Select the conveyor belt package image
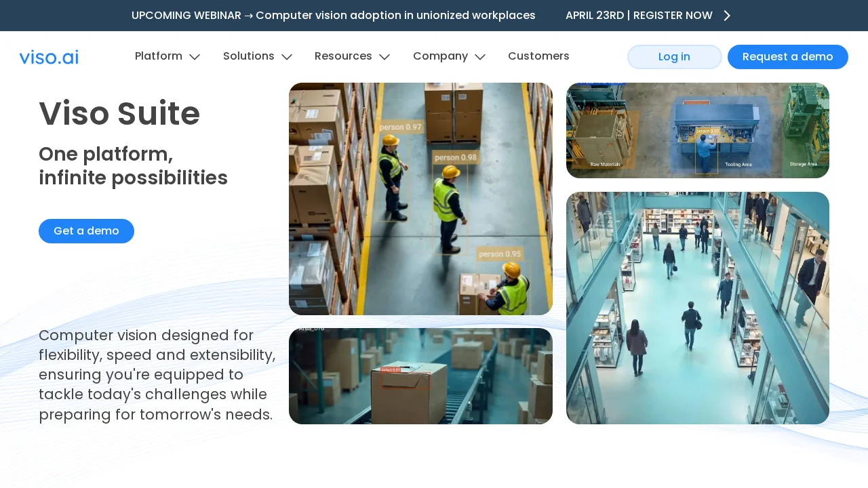Viewport: 868px width, 488px height. click(x=420, y=376)
